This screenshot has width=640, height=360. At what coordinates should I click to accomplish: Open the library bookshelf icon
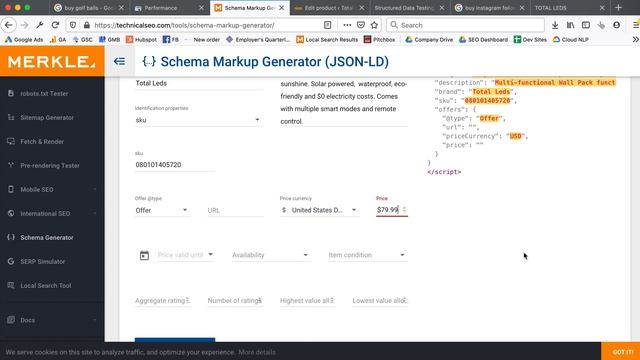click(x=570, y=25)
